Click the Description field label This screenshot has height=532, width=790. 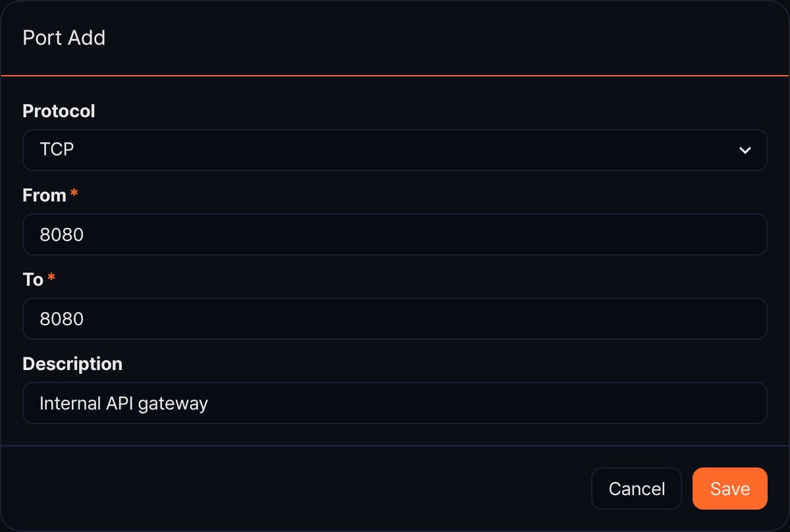click(x=72, y=364)
